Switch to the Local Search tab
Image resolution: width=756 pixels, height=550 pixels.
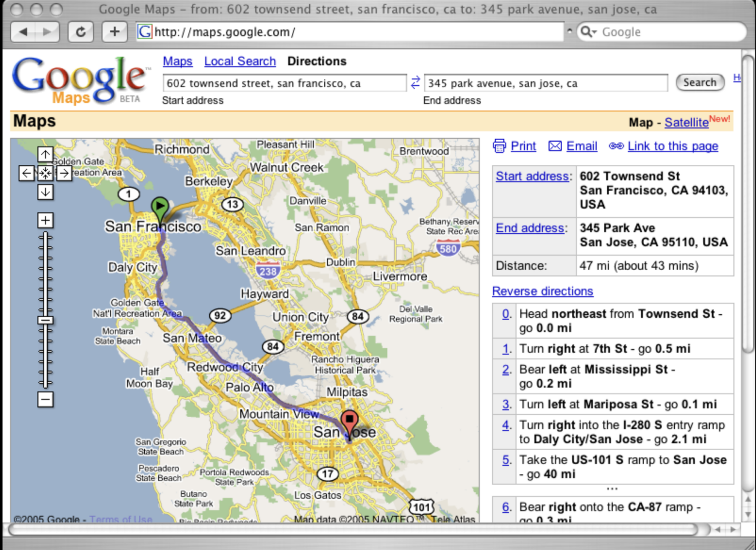tap(240, 61)
